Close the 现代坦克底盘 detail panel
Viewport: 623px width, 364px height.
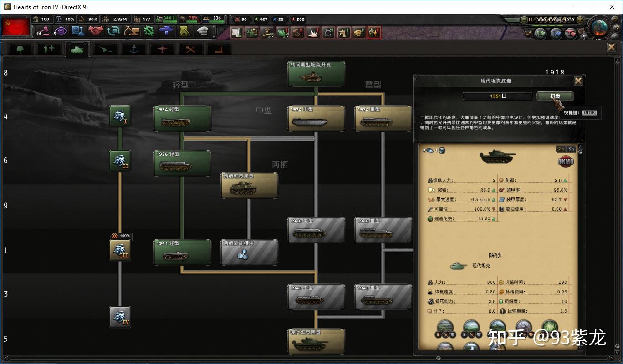pos(578,81)
